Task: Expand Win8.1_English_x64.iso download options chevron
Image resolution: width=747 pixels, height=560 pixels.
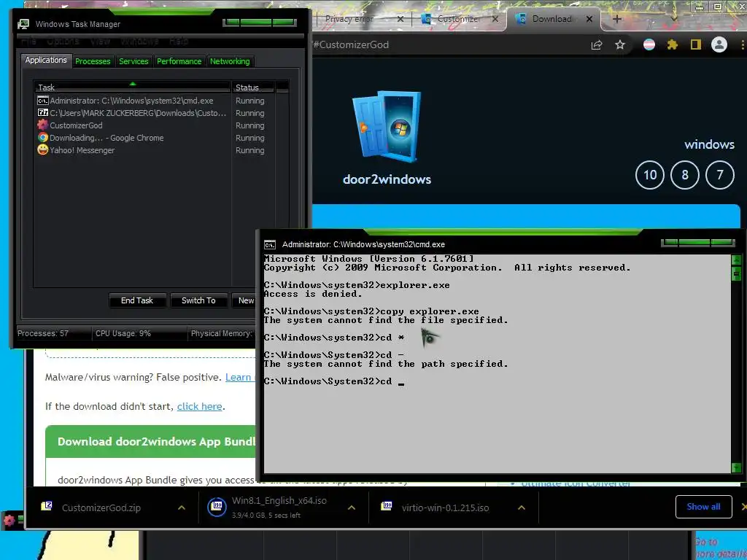Action: point(352,507)
